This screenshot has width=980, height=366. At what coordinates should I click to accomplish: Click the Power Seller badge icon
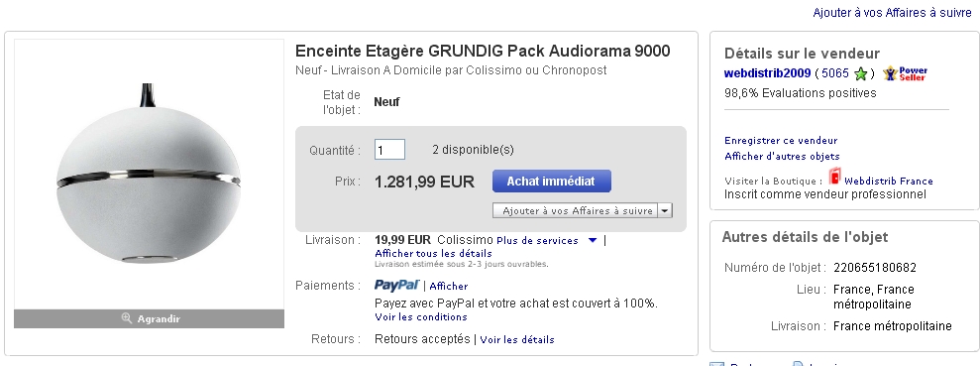point(905,73)
